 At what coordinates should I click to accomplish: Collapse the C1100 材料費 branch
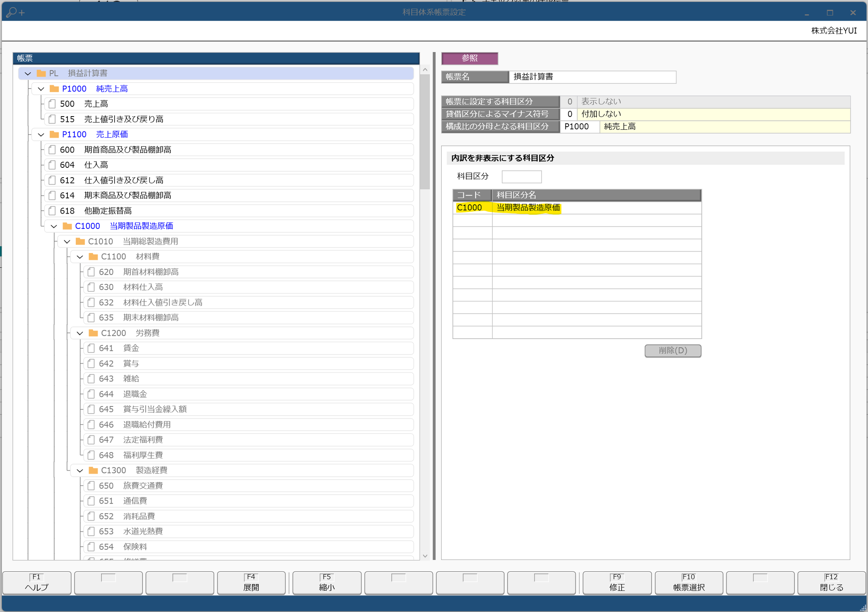(80, 256)
